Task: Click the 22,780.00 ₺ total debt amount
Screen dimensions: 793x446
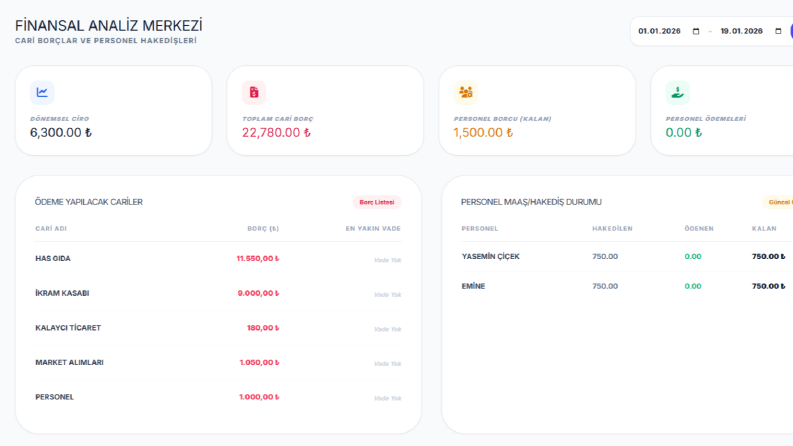Action: pyautogui.click(x=276, y=132)
